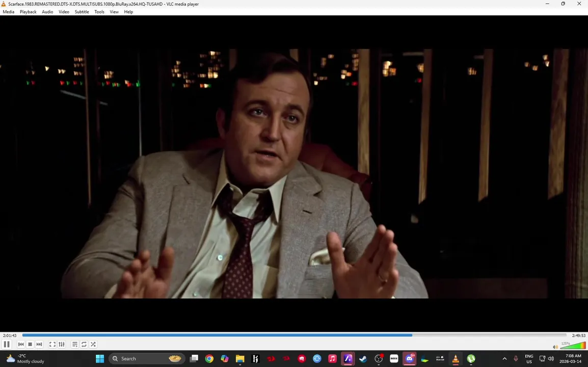
Task: Open the Tools menu
Action: click(99, 12)
